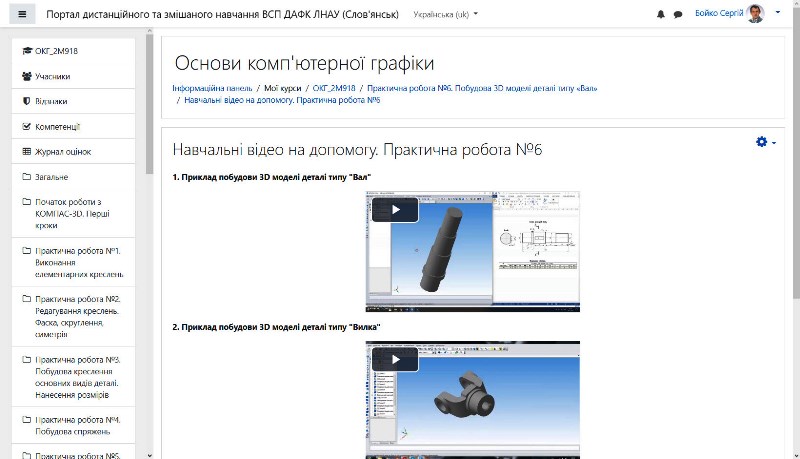This screenshot has width=800, height=459.
Task: Click the Компетенції checkmark icon
Action: (x=27, y=127)
